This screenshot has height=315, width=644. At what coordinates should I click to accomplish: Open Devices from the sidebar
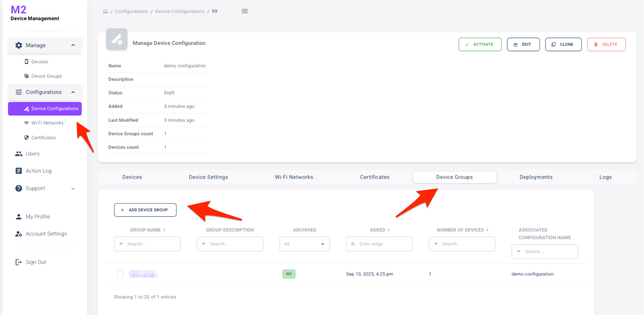[40, 62]
